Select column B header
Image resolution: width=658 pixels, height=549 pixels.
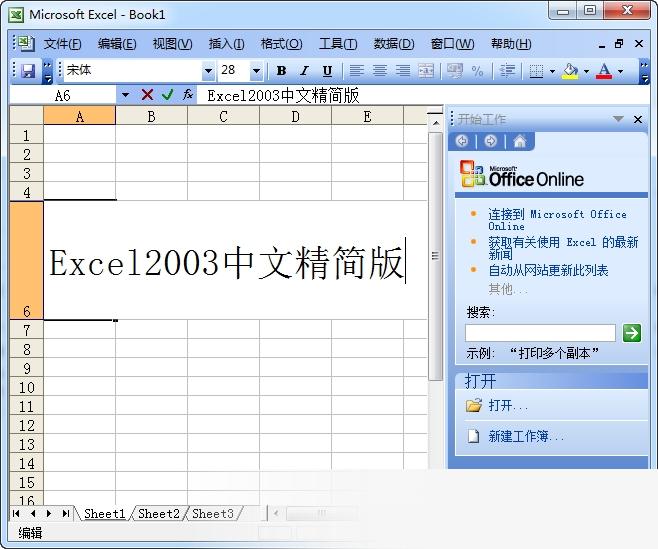click(151, 116)
